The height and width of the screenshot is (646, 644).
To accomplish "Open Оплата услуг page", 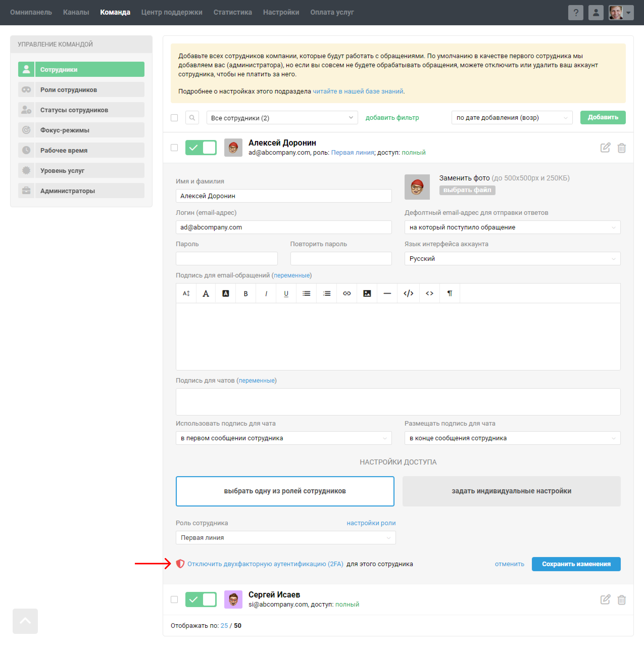I will point(332,12).
